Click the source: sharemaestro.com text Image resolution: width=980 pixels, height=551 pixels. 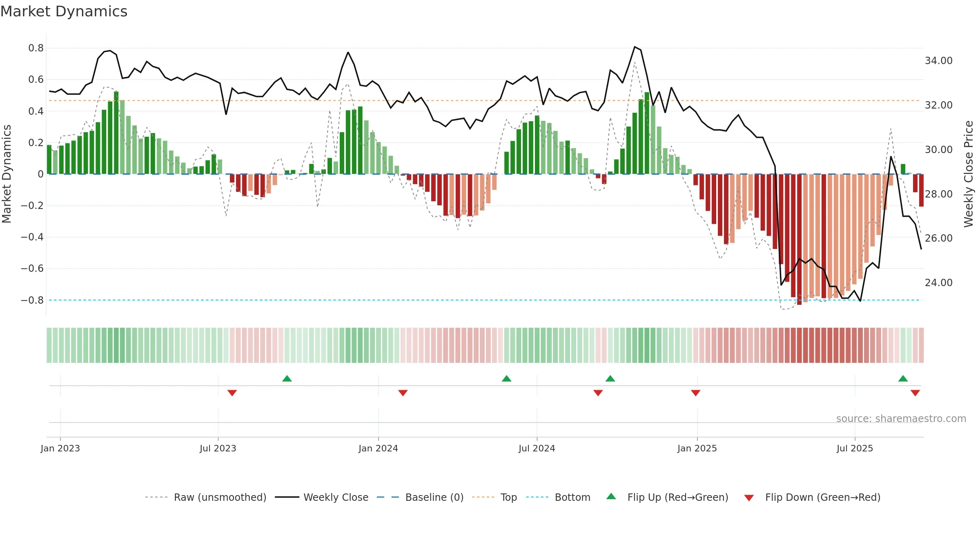901,419
